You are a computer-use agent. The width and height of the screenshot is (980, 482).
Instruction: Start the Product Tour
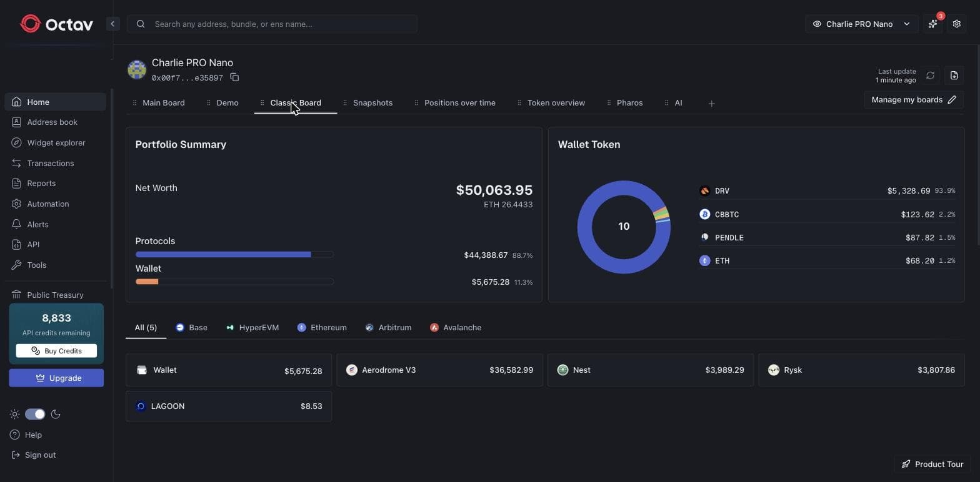tap(932, 464)
